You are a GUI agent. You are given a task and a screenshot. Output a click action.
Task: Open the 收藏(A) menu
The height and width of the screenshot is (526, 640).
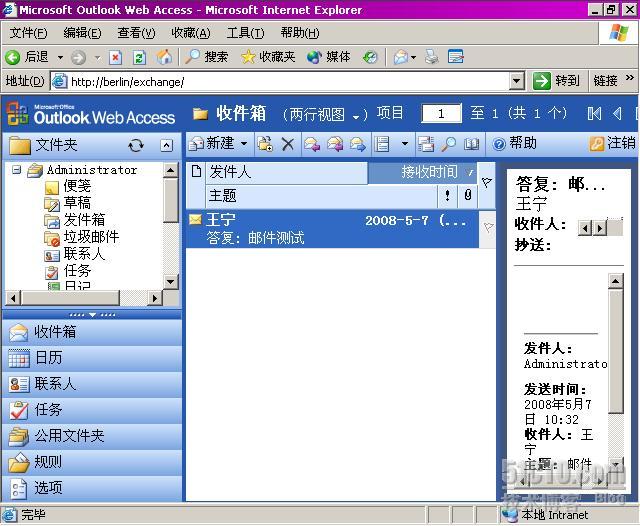tap(190, 33)
